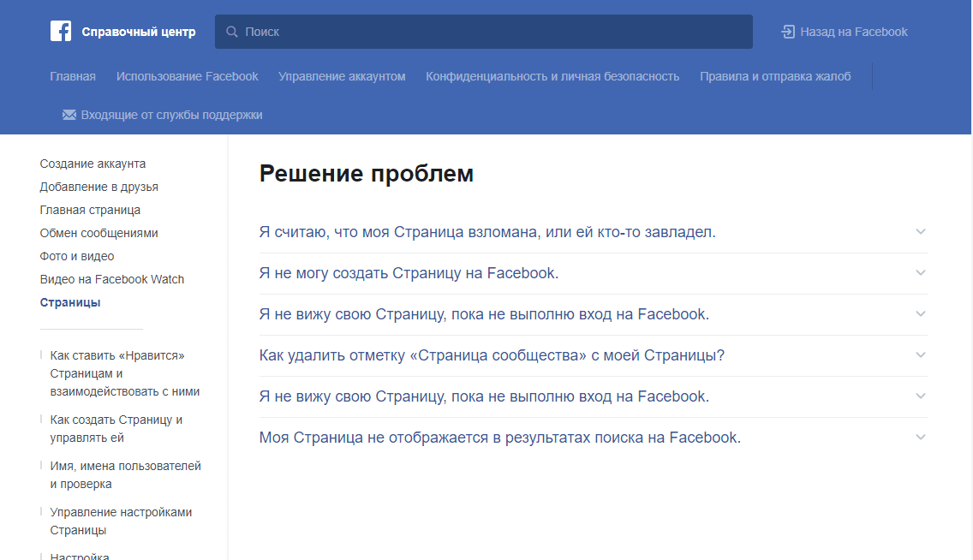
Task: Click the exit-arrow icon beside «Назад на Facebook»
Action: 788,32
